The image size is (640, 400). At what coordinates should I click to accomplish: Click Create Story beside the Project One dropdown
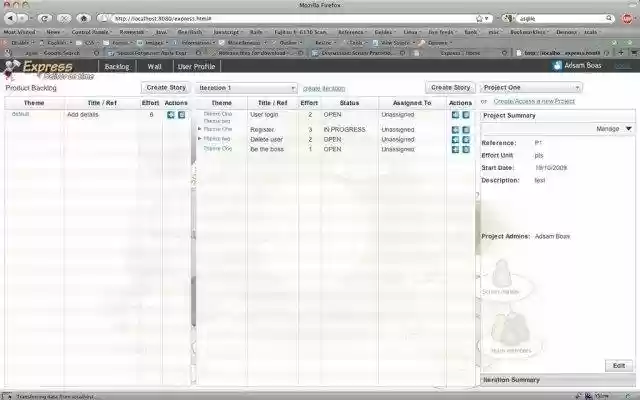click(x=451, y=88)
